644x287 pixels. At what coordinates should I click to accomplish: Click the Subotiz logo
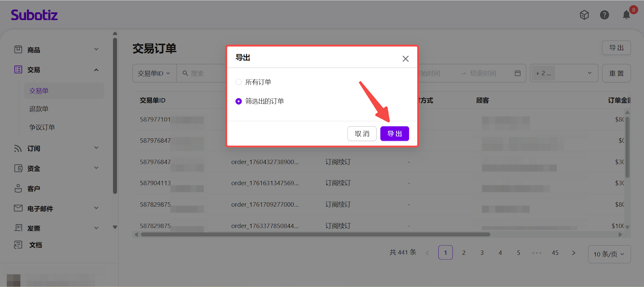[34, 15]
